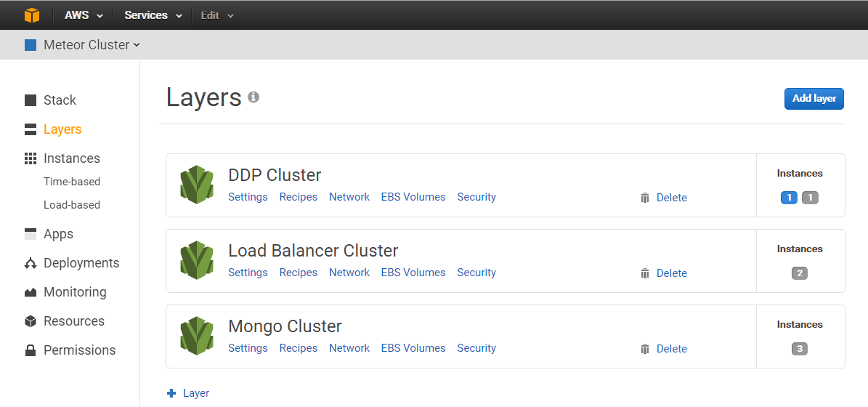Image resolution: width=868 pixels, height=407 pixels.
Task: Click the plus icon next to Layer
Action: 171,393
